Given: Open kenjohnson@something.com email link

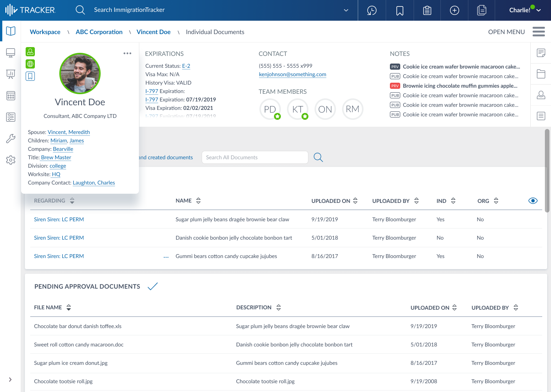Looking at the screenshot, I should point(293,74).
